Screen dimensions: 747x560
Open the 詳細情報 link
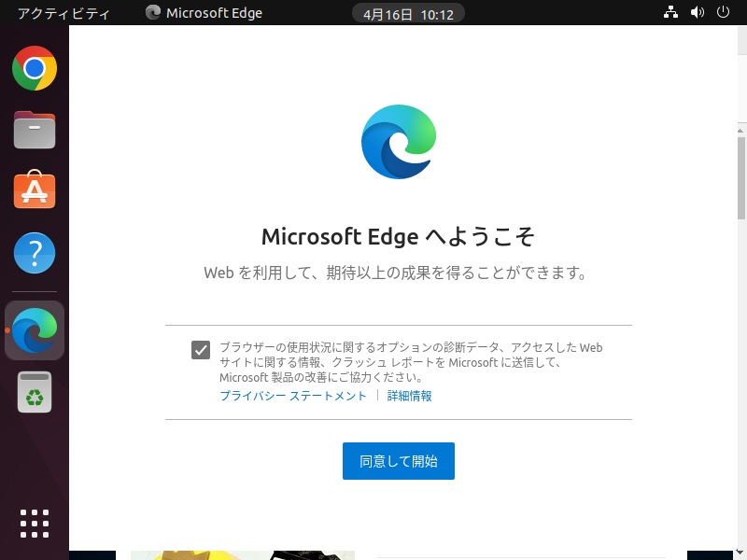[x=409, y=396]
